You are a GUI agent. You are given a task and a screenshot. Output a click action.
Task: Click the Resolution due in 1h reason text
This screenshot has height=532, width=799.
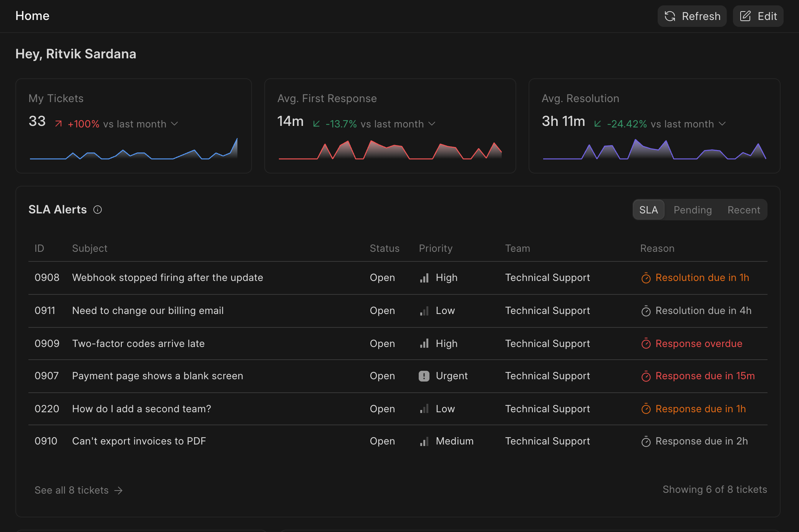pos(702,278)
